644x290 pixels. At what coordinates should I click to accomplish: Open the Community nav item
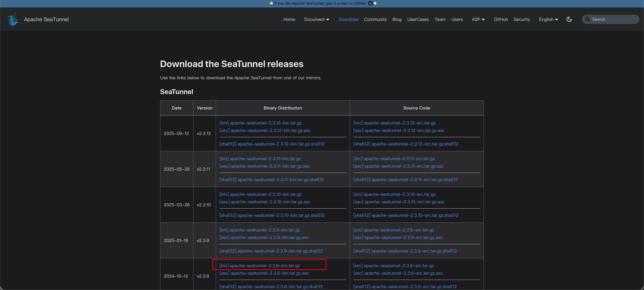tap(375, 19)
